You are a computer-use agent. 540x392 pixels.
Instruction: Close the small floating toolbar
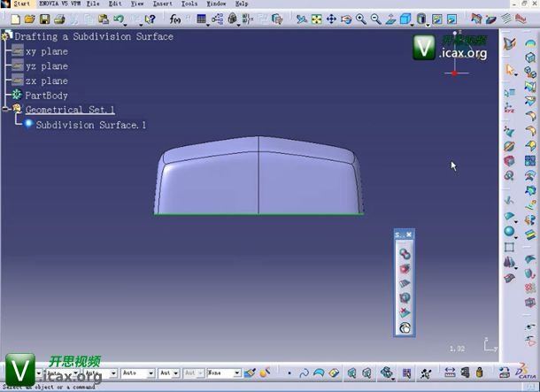point(409,234)
